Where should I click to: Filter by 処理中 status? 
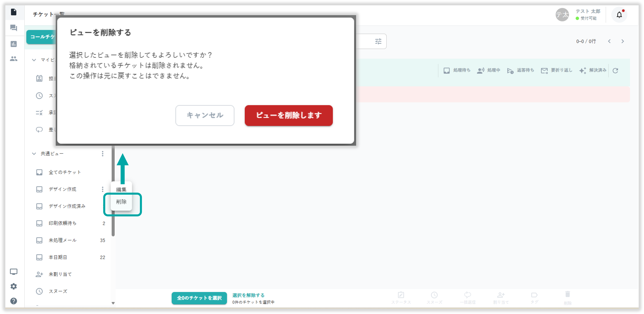[489, 71]
